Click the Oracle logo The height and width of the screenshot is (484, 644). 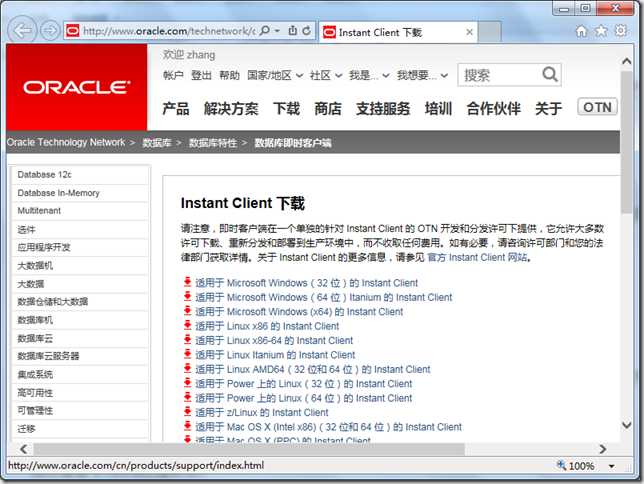[x=77, y=87]
